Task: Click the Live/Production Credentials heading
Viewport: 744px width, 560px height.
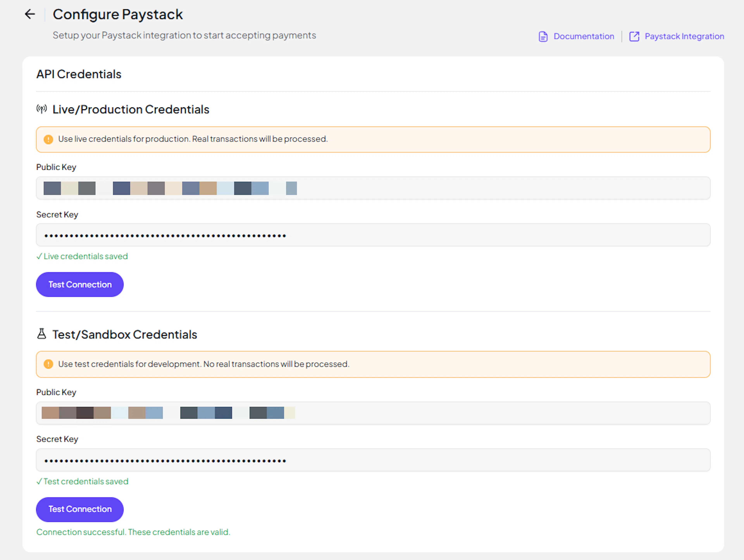Action: (x=131, y=109)
